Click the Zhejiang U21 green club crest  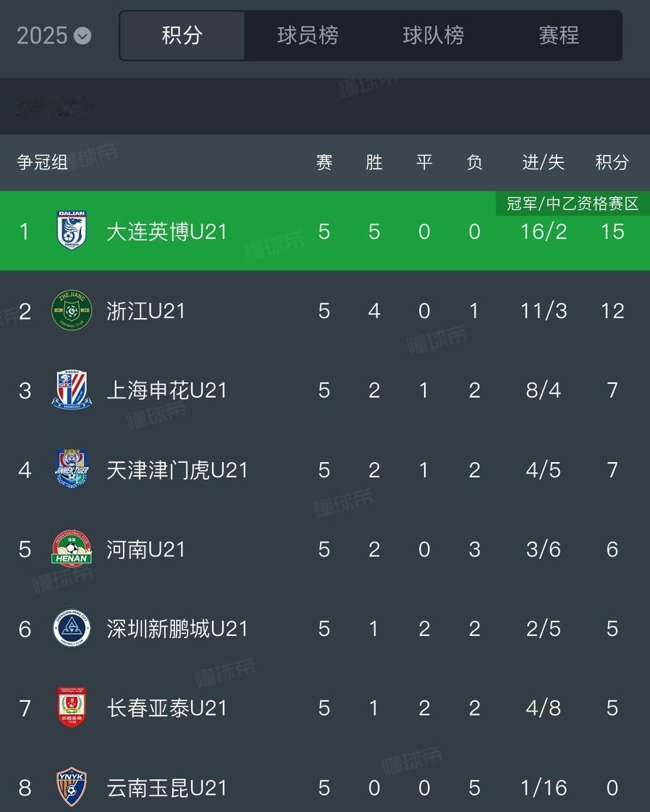[72, 311]
